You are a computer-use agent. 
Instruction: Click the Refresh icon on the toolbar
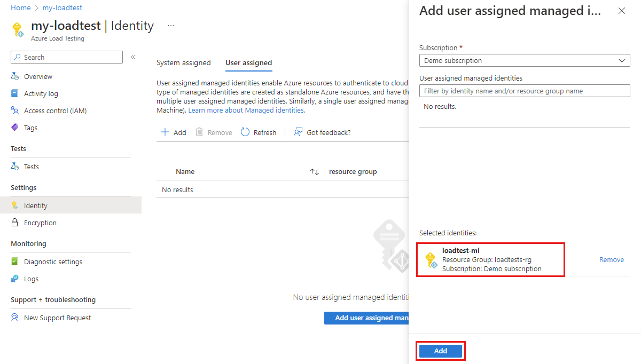[246, 132]
